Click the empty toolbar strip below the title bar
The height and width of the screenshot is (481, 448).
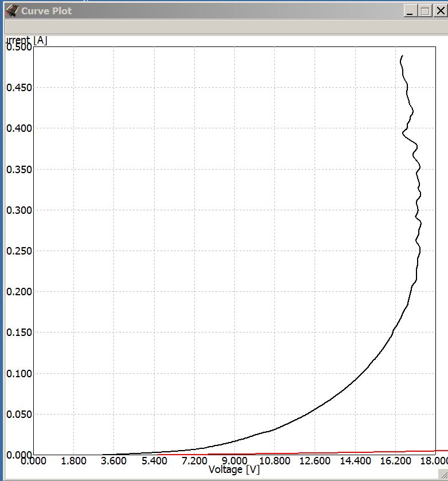click(223, 27)
